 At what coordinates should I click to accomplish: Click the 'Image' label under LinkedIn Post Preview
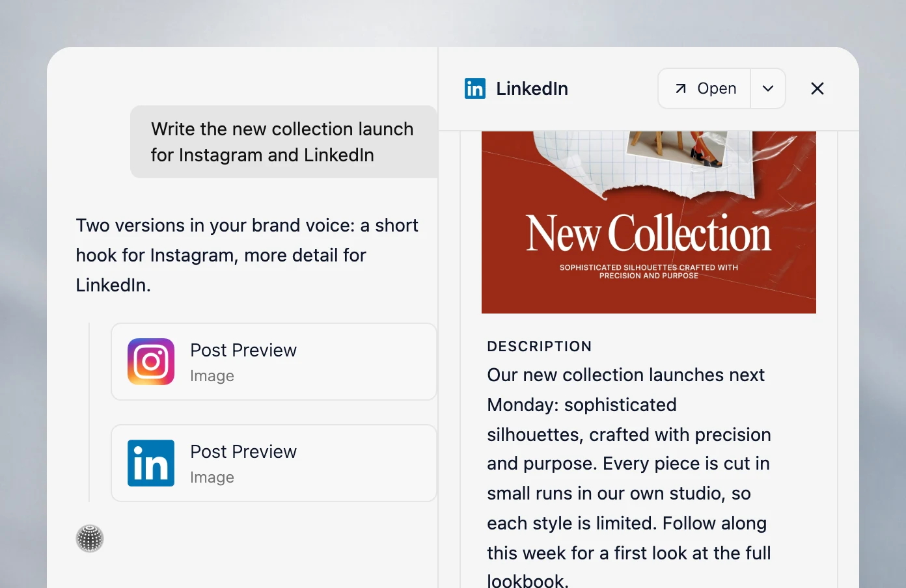[212, 477]
